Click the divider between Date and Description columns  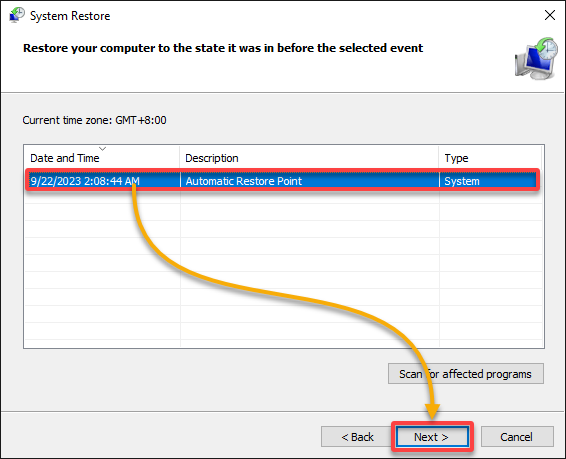point(179,158)
